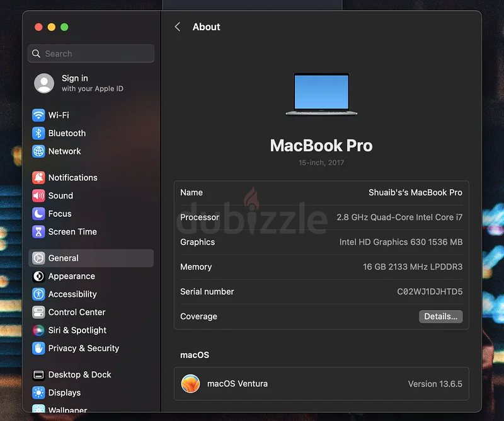Screen dimensions: 504x421
Task: Click the Graphics row label
Action: (197, 242)
